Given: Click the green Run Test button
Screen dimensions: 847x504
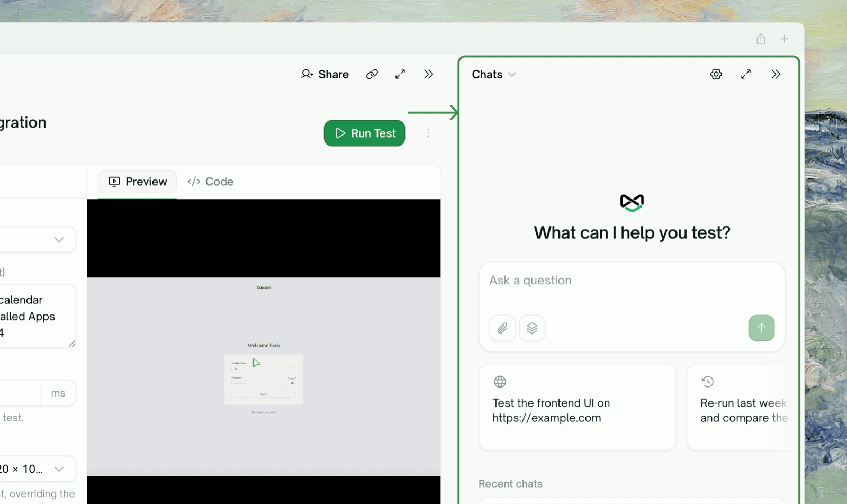Looking at the screenshot, I should [x=364, y=133].
